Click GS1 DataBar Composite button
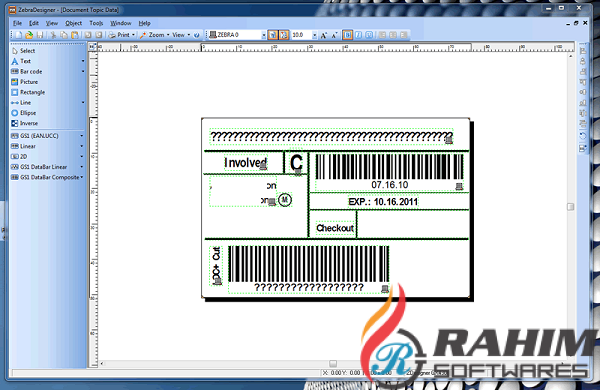The image size is (600, 390). [x=45, y=177]
